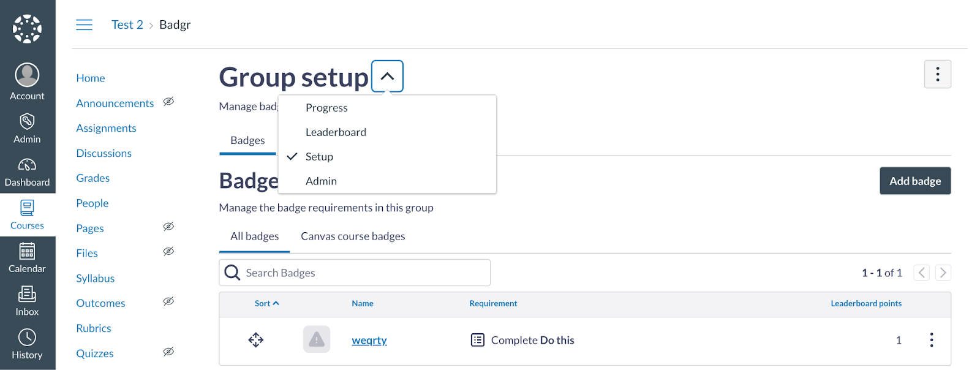Open the weqrty badge row options menu
This screenshot has height=370, width=980.
click(x=931, y=340)
